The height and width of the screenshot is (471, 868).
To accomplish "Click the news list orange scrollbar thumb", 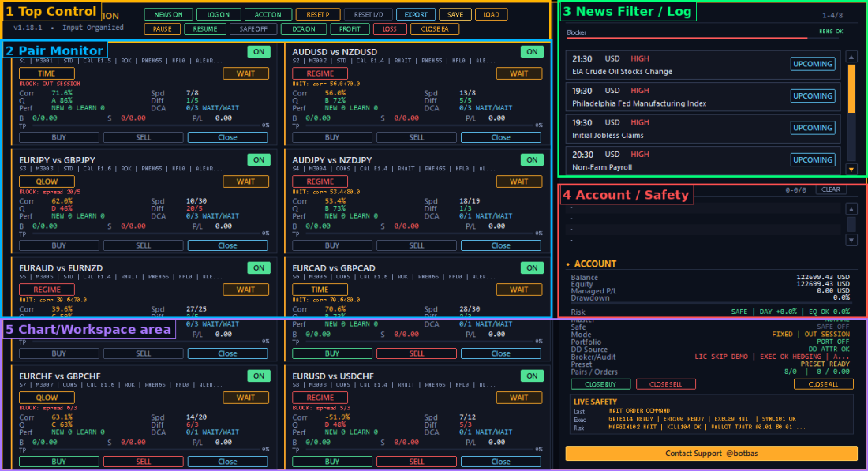I will (852, 88).
